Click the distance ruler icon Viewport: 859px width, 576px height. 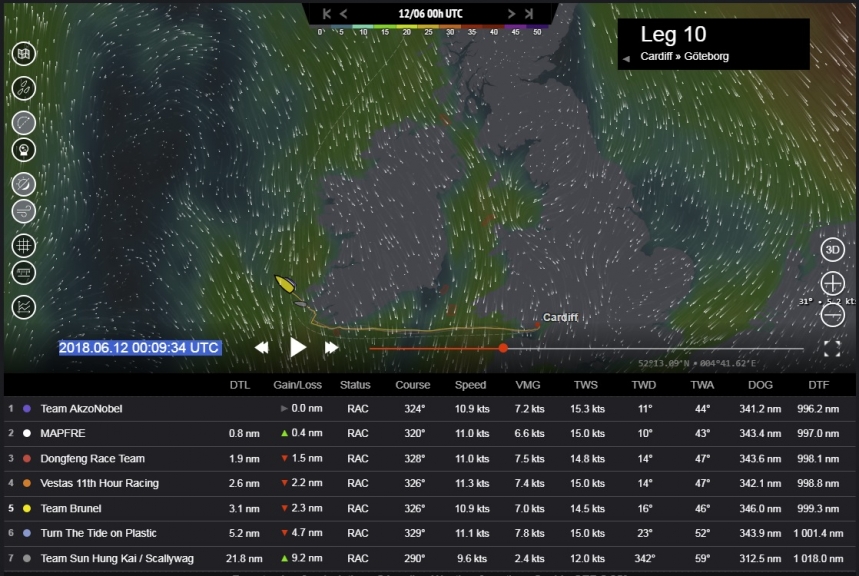[x=24, y=272]
